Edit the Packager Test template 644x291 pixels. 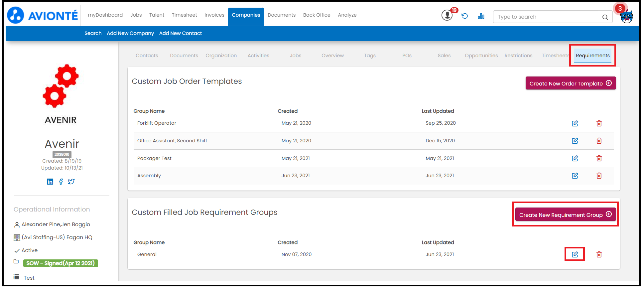(x=575, y=158)
